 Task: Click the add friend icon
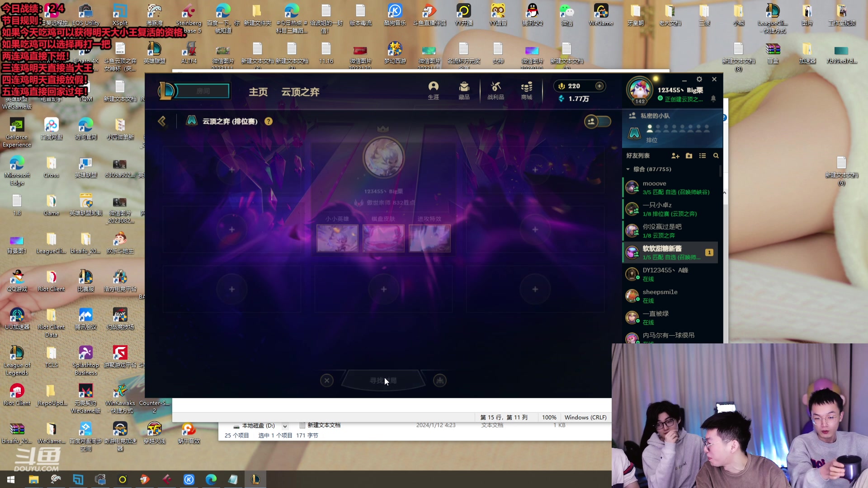[x=675, y=155]
